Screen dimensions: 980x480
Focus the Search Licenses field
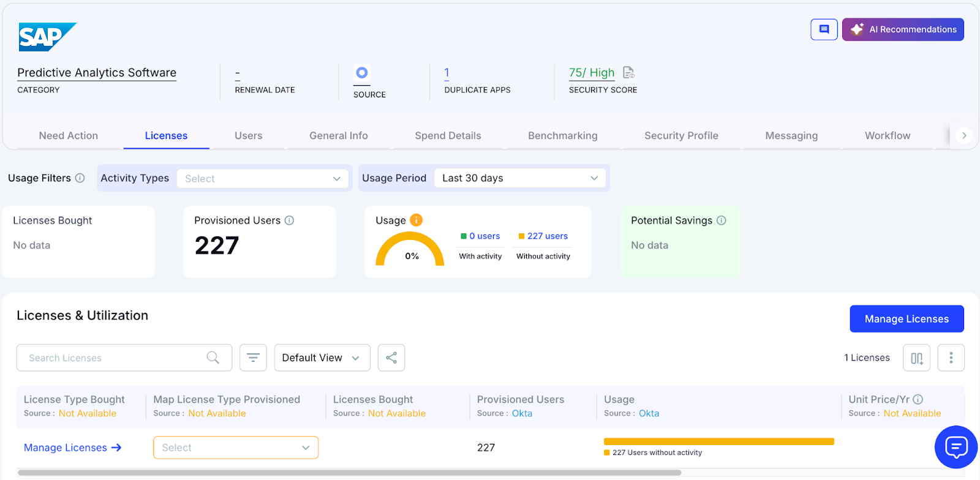(124, 358)
